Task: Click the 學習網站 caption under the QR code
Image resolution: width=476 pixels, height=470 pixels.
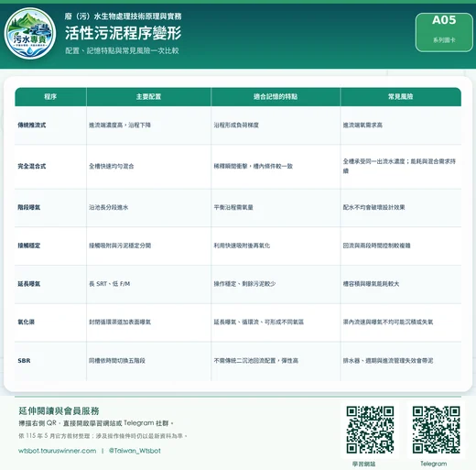Action: point(364,464)
